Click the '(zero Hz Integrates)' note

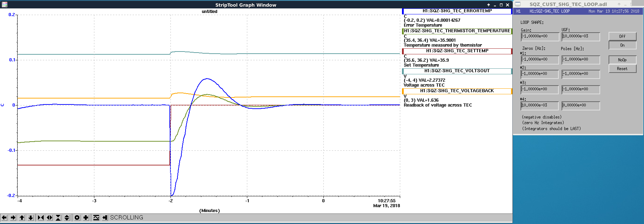[x=543, y=123]
